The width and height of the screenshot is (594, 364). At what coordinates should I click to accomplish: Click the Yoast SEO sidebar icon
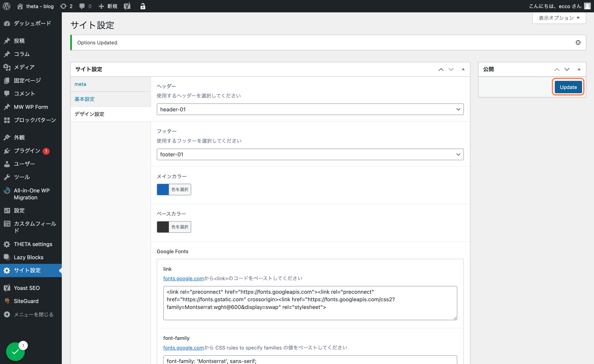[7, 288]
